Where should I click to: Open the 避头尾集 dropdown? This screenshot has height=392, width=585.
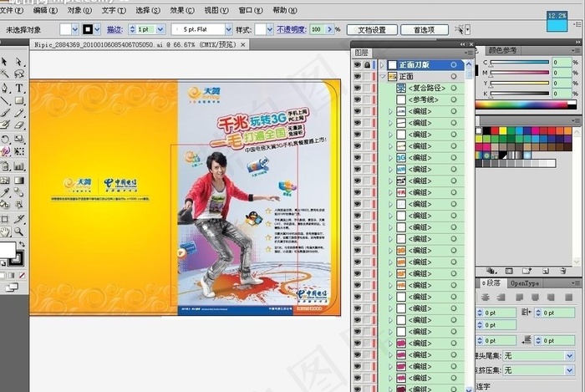point(569,356)
